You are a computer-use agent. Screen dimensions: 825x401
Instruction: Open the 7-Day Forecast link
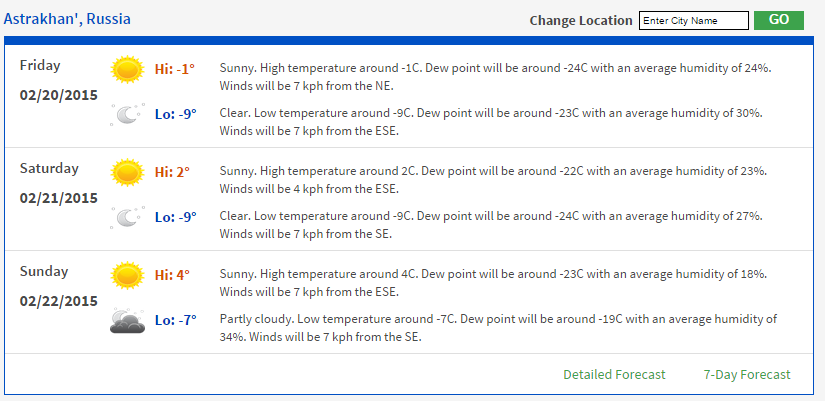[x=747, y=375]
